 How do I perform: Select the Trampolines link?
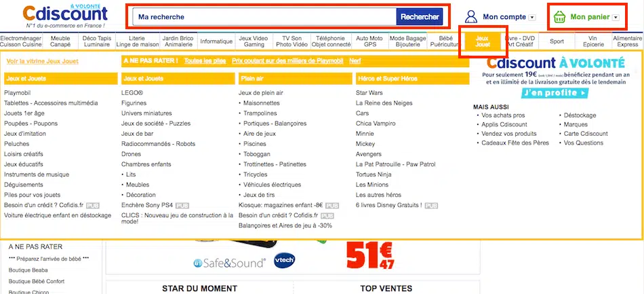point(261,113)
